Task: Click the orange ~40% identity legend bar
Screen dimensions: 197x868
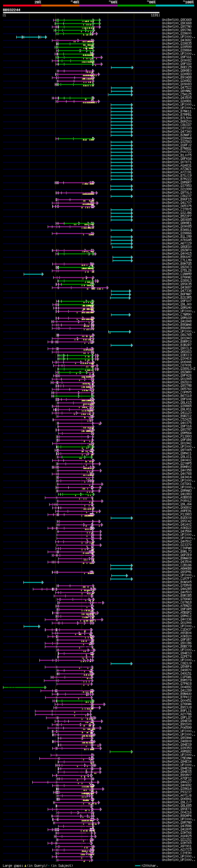Action: pyautogui.click(x=60, y=6)
